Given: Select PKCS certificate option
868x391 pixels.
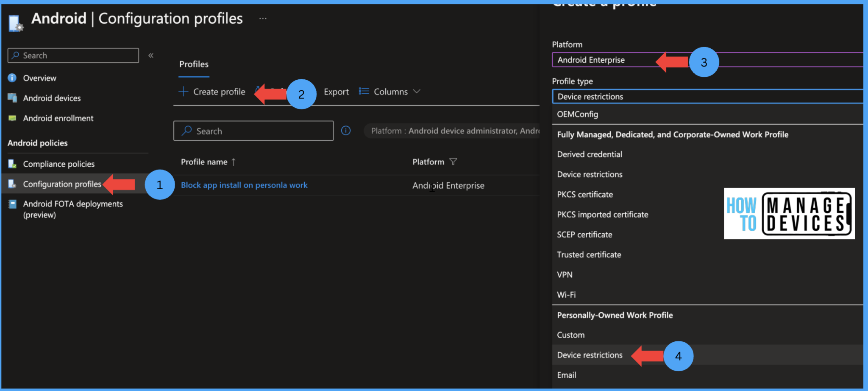Looking at the screenshot, I should 585,194.
